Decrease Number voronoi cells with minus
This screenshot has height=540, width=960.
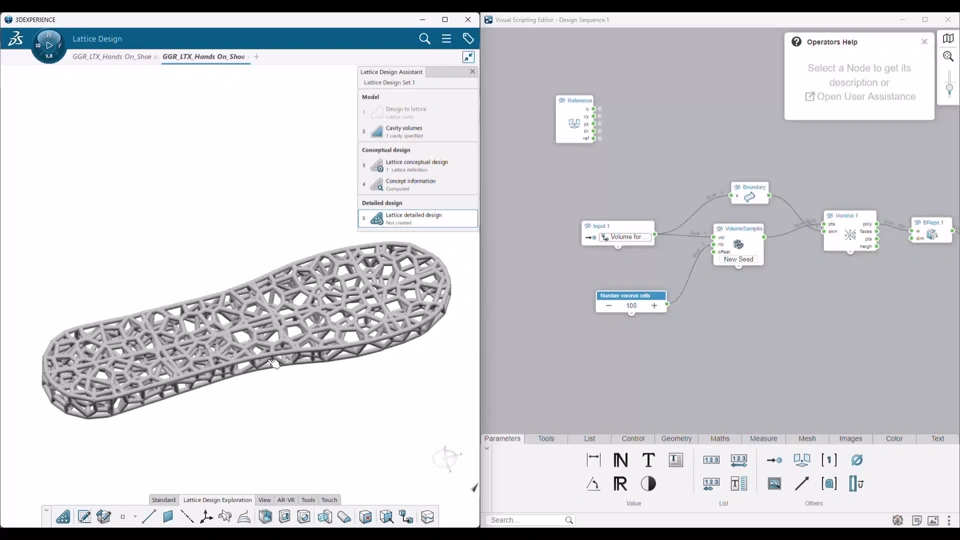[609, 306]
